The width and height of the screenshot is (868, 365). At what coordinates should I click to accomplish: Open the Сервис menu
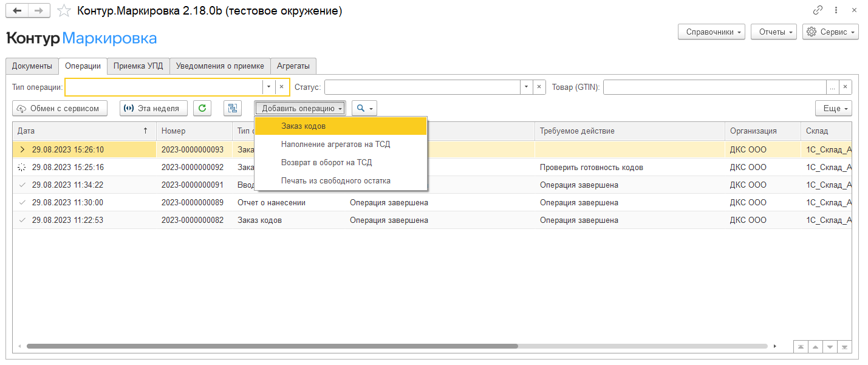(x=830, y=32)
